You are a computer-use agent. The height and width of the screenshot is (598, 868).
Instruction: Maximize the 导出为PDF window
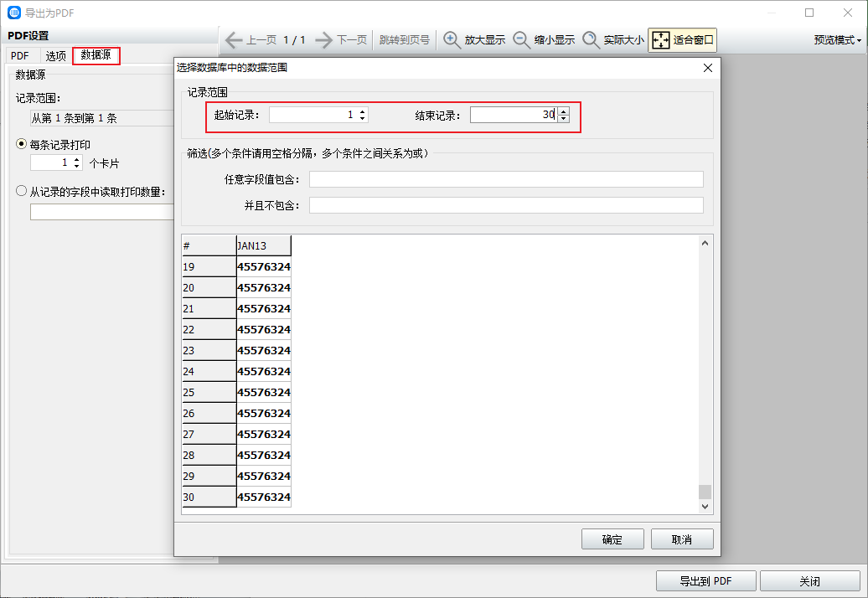click(x=809, y=13)
